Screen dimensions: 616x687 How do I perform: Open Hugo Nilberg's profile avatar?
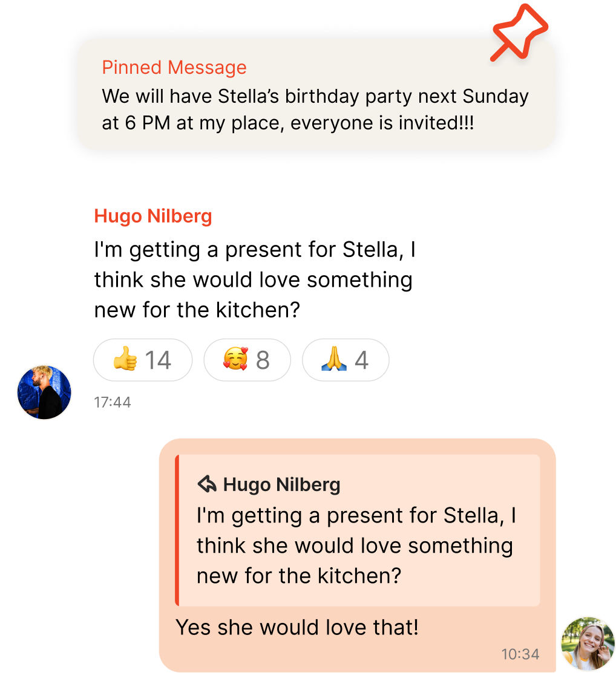44,392
